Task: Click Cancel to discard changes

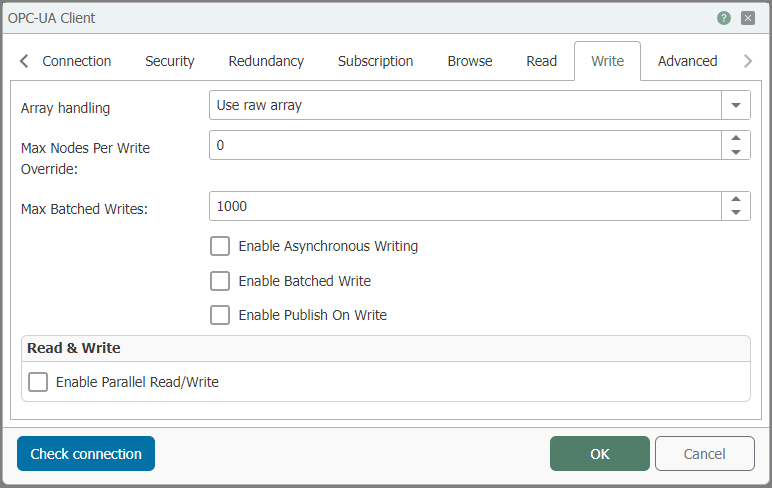Action: (x=704, y=454)
